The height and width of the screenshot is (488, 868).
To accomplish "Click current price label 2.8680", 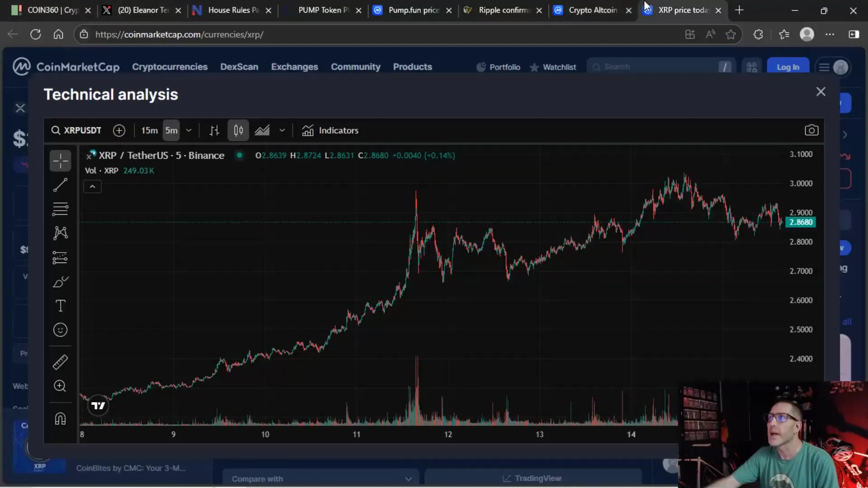I will click(801, 222).
